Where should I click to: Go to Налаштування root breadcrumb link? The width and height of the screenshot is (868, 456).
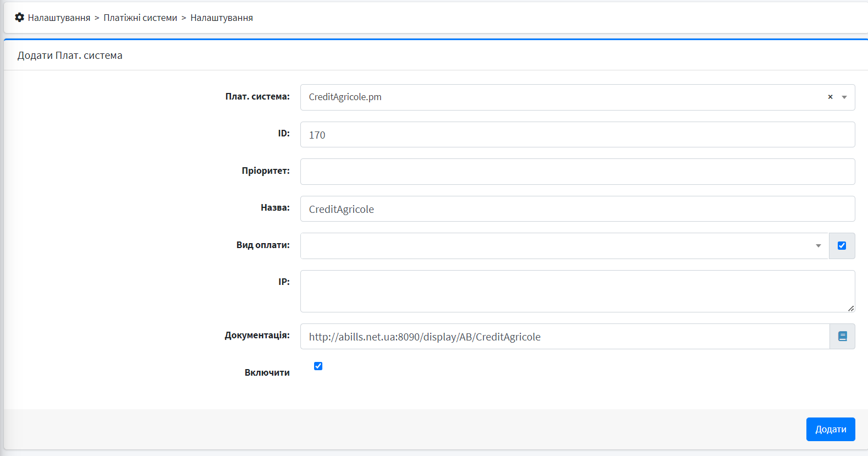[59, 18]
